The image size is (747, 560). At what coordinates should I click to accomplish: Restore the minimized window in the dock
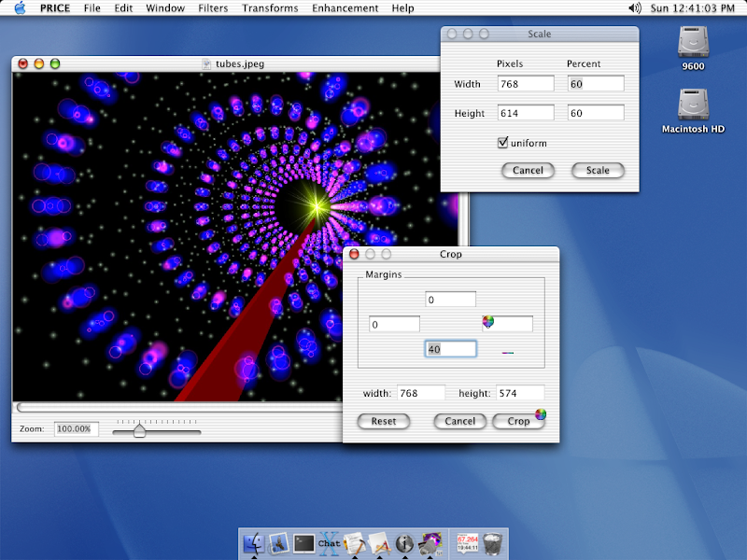tap(468, 543)
